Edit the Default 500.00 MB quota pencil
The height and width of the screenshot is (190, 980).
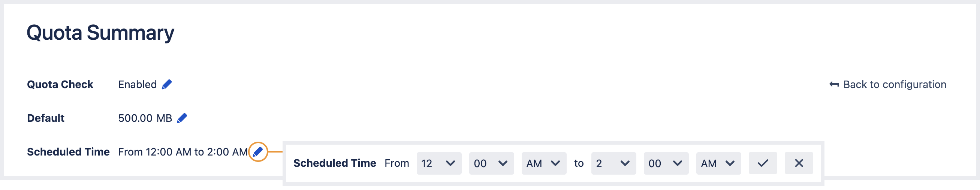(182, 118)
